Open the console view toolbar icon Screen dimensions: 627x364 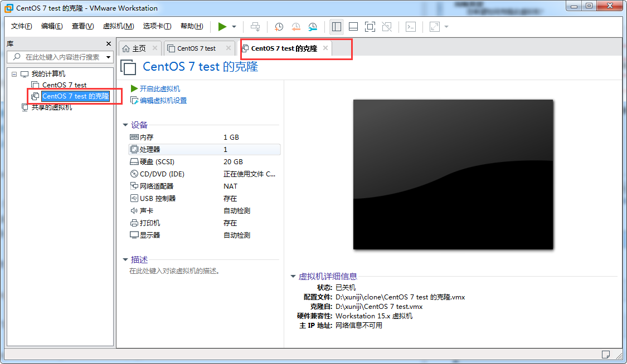[411, 27]
